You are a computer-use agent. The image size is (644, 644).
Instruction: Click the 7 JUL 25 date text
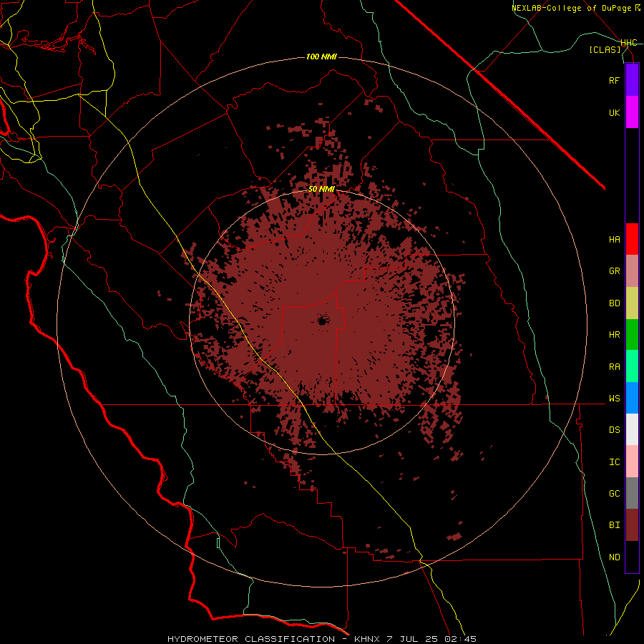tap(414, 639)
